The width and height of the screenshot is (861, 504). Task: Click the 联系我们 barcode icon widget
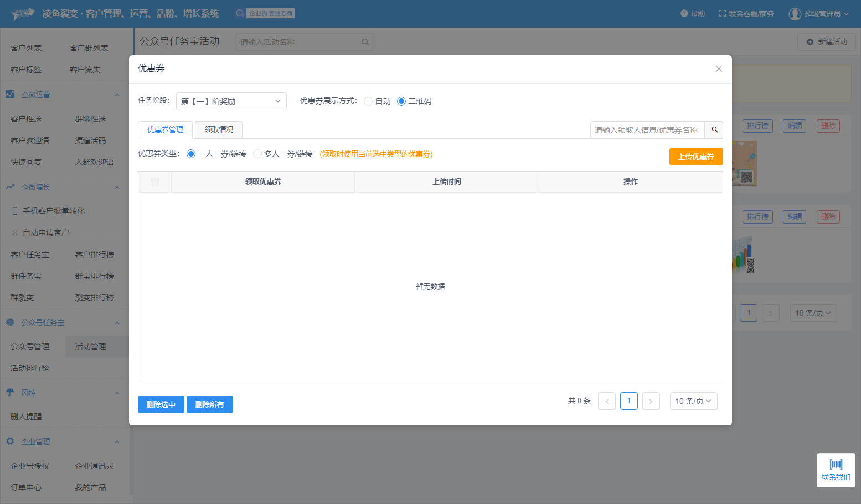836,465
